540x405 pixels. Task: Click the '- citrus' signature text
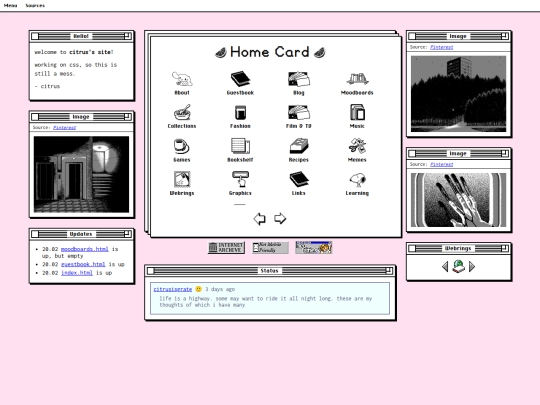[47, 86]
